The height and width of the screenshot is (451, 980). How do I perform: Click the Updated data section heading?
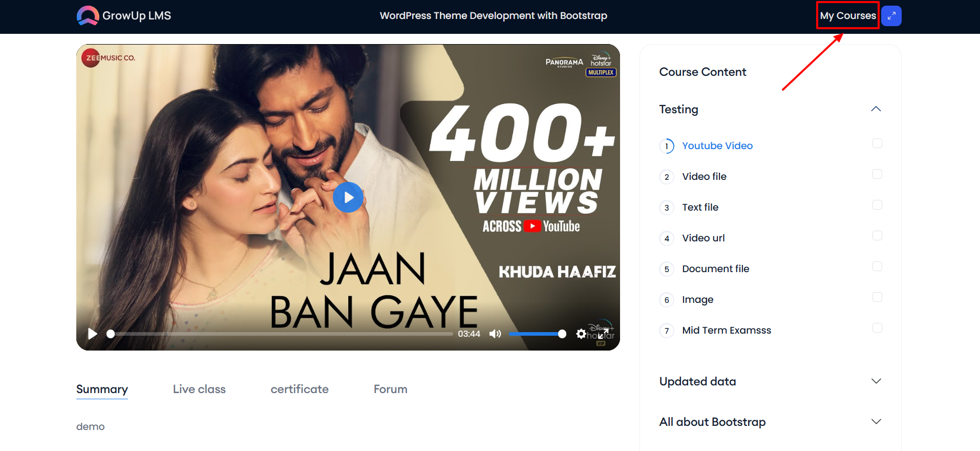pos(697,381)
